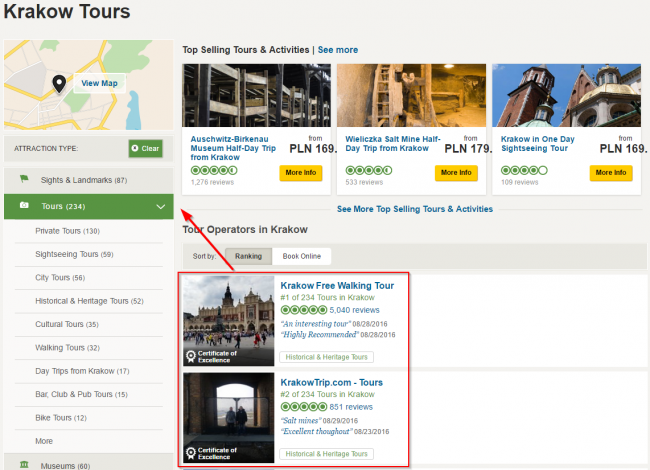
Task: Click KrakowTrip.com tour photo
Action: [229, 417]
